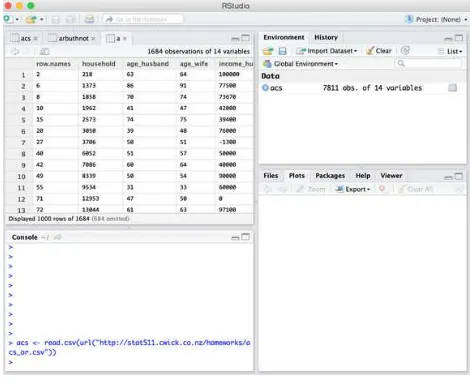This screenshot has height=384, width=470.
Task: Select income cell -1300
Action: click(227, 142)
